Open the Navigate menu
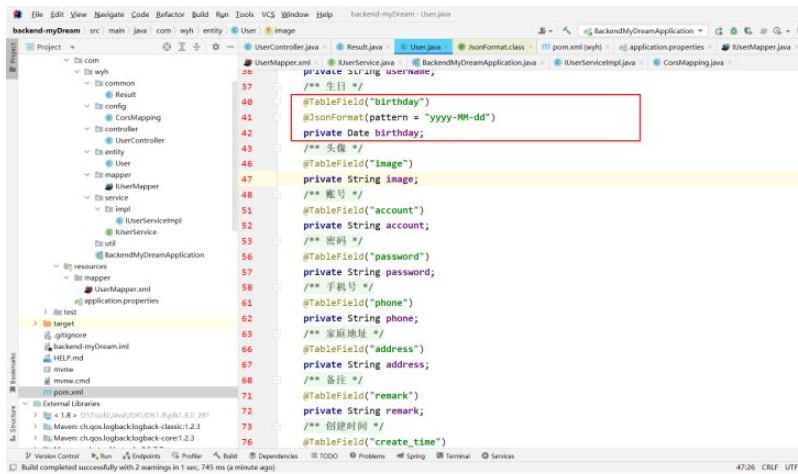Screen dimensions: 798x474 pyautogui.click(x=109, y=14)
